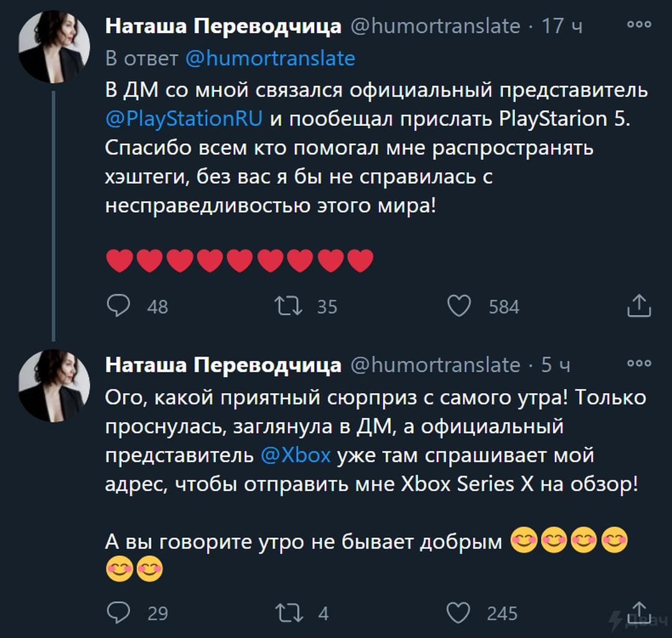Image resolution: width=672 pixels, height=638 pixels.
Task: Share the second tweet via share icon
Action: (x=638, y=612)
